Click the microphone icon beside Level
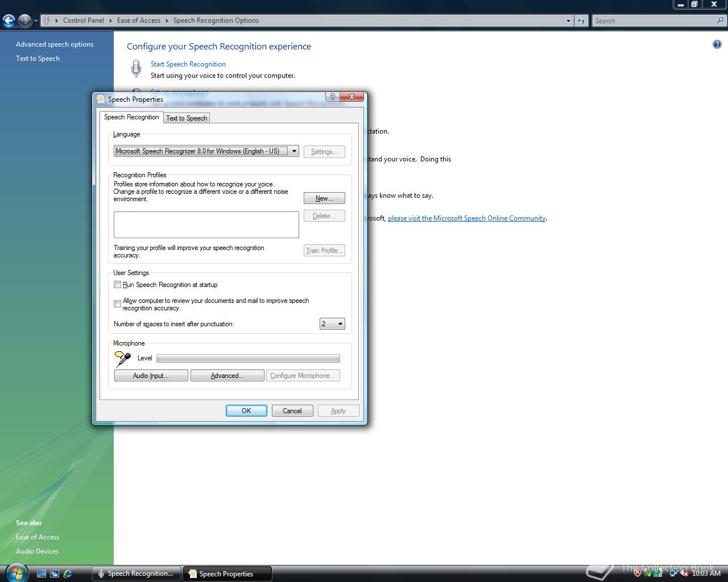Screen dimensions: 728x582 (x=122, y=358)
